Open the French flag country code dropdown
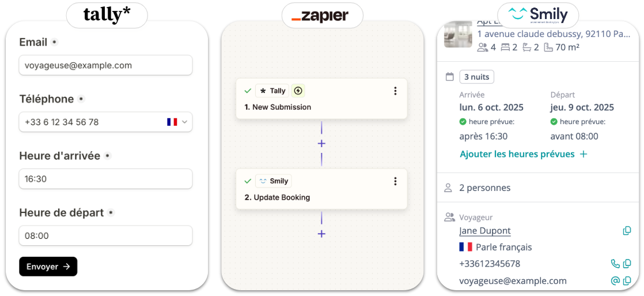 pos(177,122)
